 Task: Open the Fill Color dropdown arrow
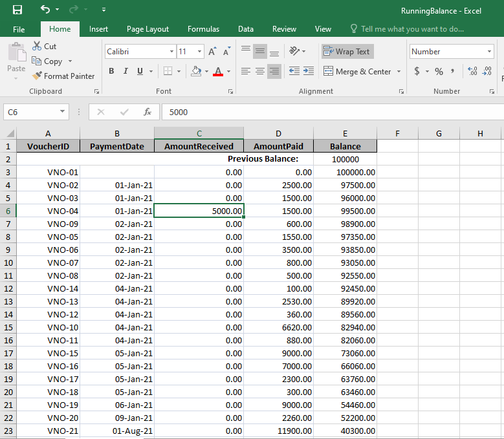pos(206,71)
